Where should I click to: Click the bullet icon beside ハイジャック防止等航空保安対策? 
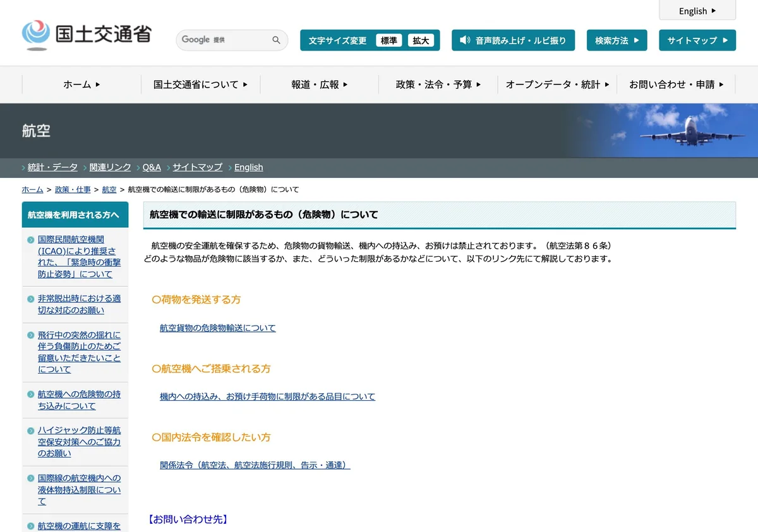tap(31, 430)
